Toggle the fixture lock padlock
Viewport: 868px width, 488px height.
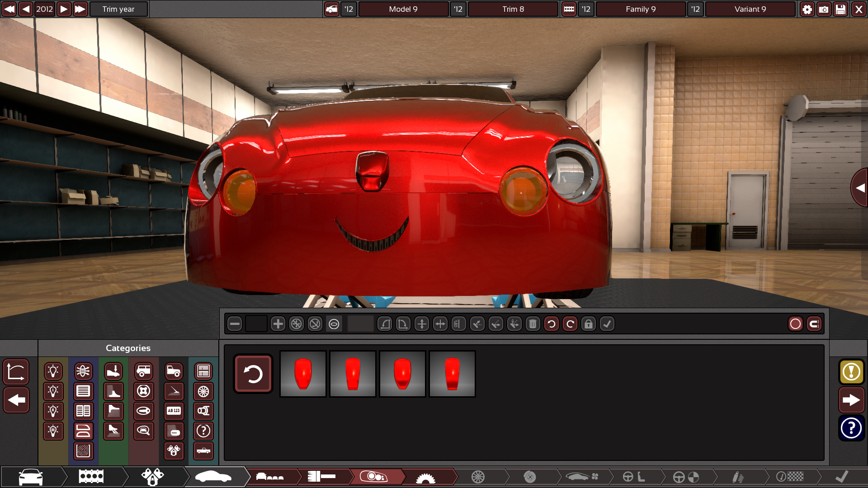(x=589, y=324)
